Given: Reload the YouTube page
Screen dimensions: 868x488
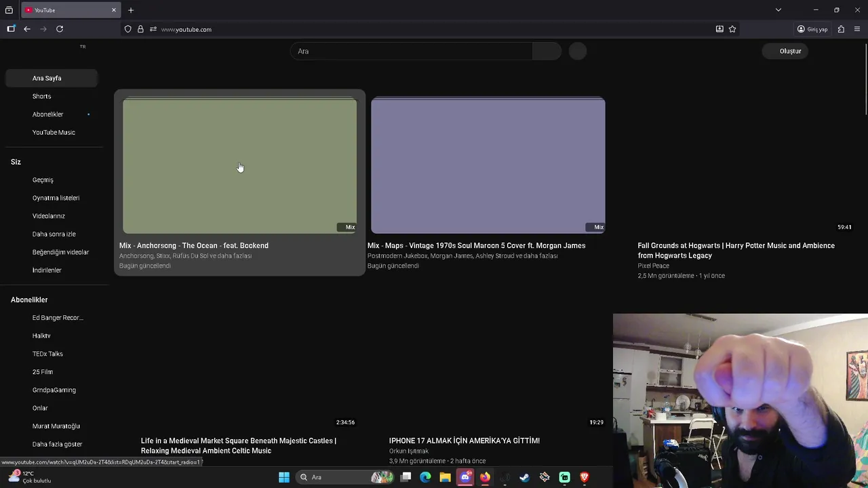Looking at the screenshot, I should coord(60,29).
